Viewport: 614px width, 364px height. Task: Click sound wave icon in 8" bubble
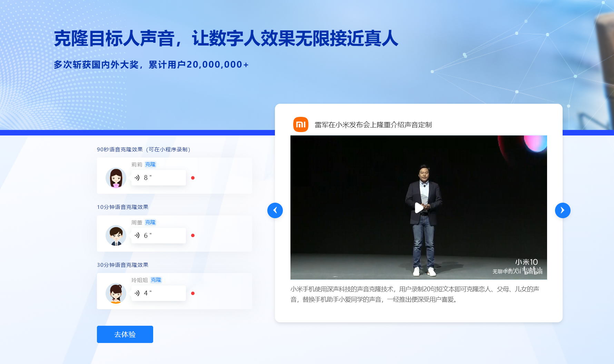coord(137,178)
